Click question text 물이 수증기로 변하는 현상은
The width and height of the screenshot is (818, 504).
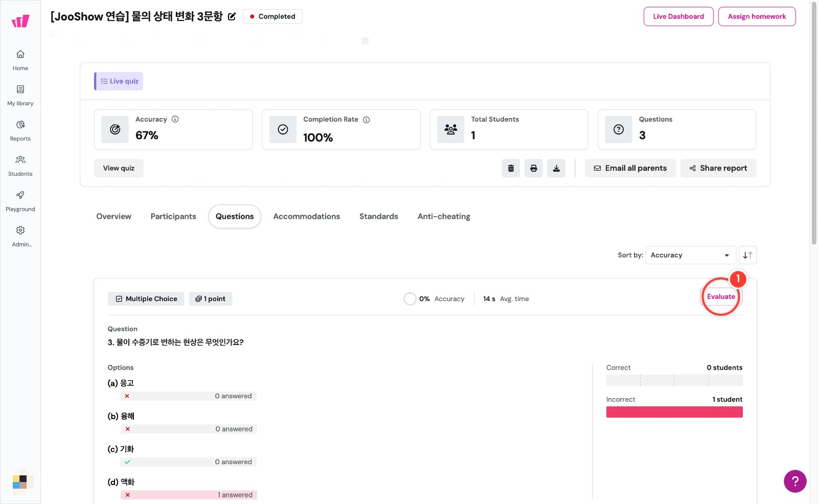coord(175,342)
